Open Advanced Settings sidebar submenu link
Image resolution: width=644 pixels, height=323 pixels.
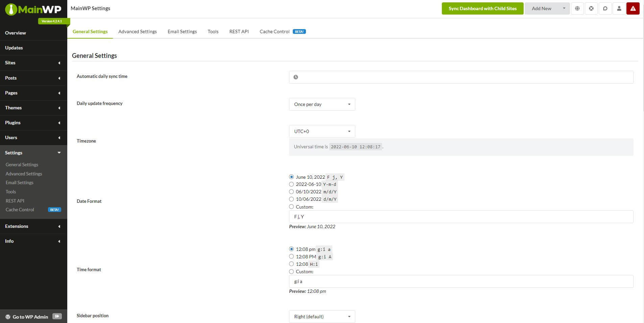(24, 174)
